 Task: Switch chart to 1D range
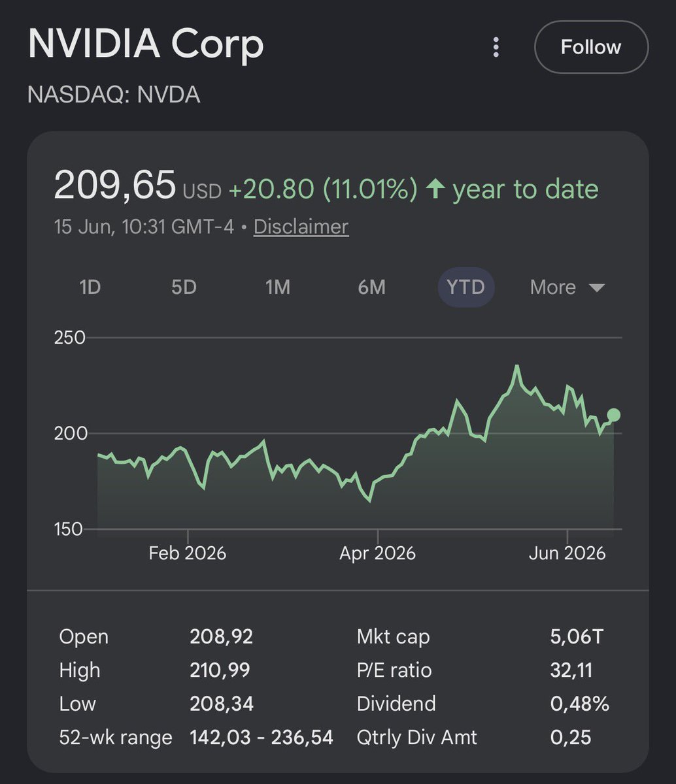[90, 287]
